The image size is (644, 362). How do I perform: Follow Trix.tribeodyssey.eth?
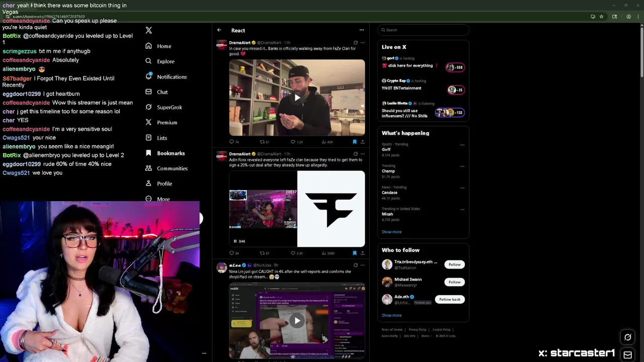[454, 264]
